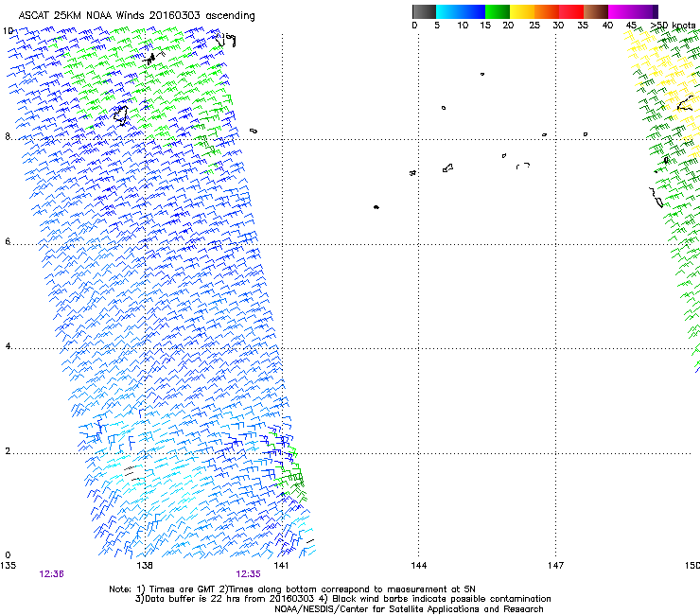Click the longitude label '141'
This screenshot has width=700, height=615.
coord(281,566)
